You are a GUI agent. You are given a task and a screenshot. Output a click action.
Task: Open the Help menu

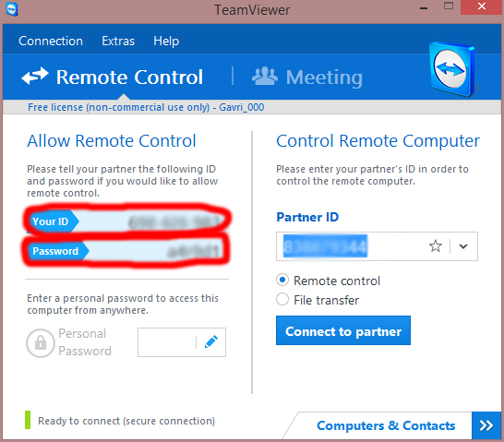click(x=166, y=42)
